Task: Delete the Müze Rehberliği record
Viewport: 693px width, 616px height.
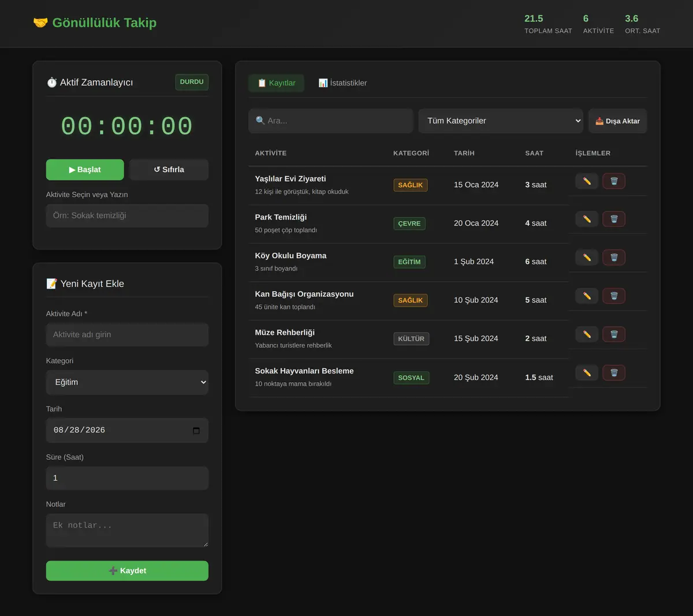Action: [x=614, y=334]
